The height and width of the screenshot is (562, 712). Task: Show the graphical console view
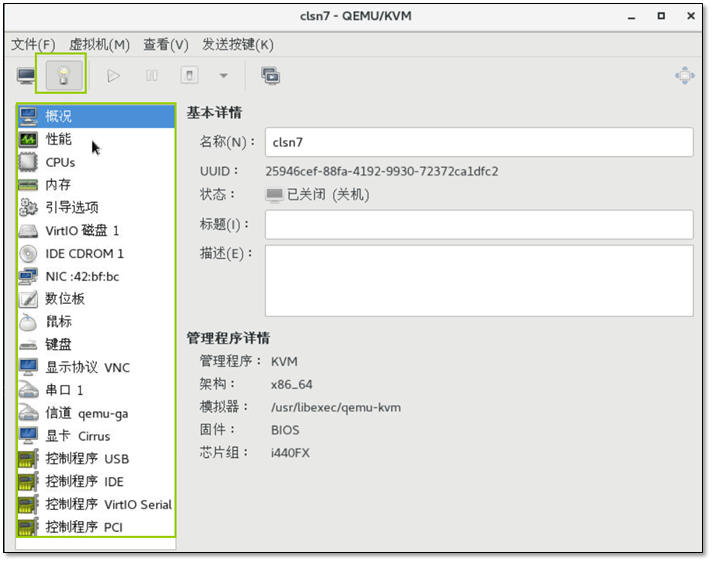pos(26,75)
